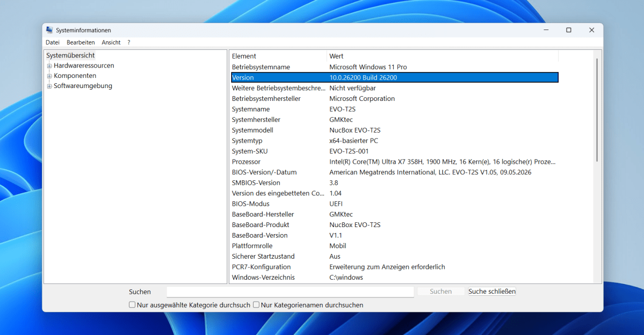644x335 pixels.
Task: Click into the Suchen text field
Action: (x=290, y=292)
